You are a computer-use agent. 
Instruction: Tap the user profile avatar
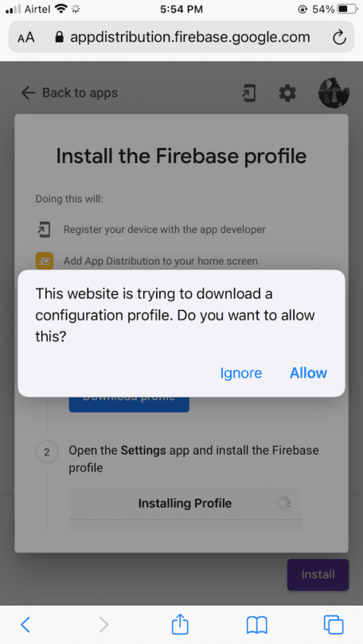point(334,93)
